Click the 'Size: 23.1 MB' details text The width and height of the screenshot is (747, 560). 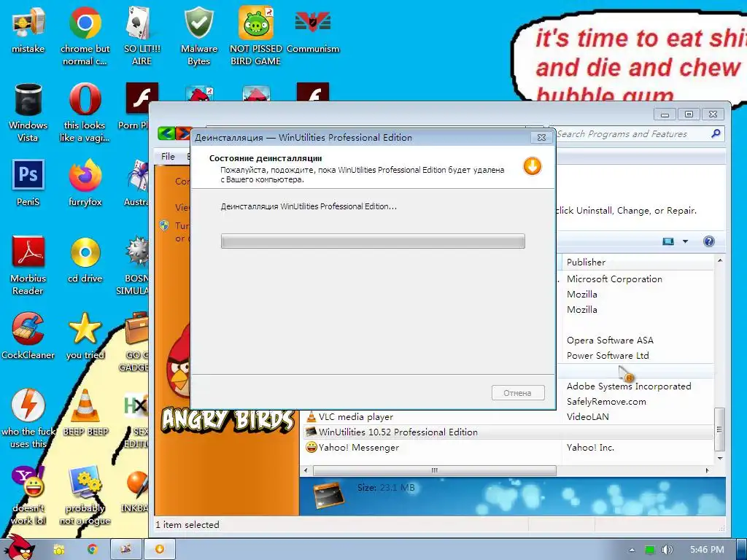[386, 488]
